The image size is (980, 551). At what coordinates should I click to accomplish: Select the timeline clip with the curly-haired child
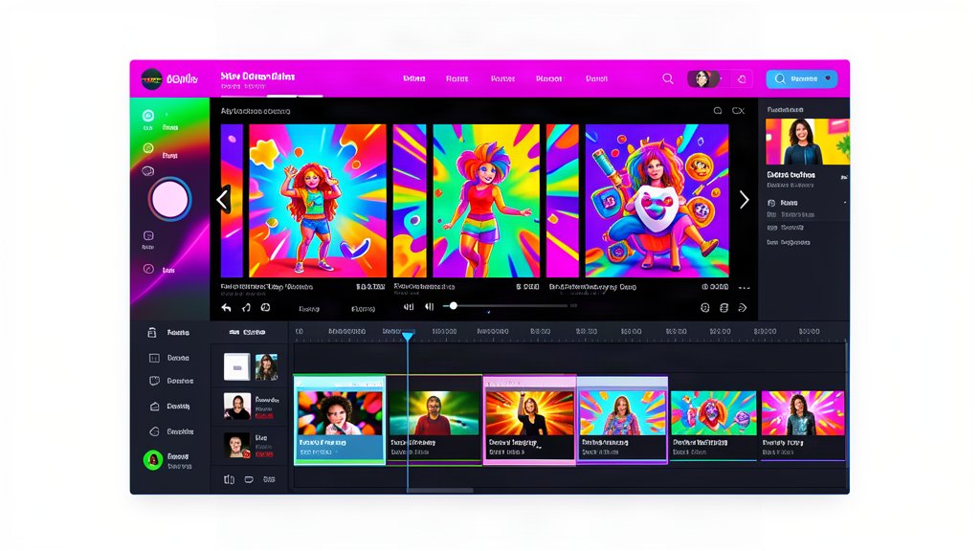click(340, 419)
